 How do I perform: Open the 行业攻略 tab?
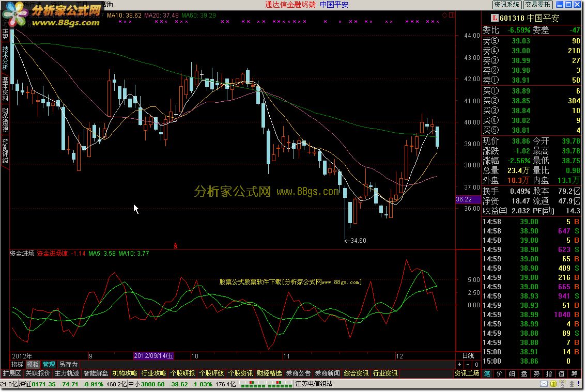coord(153,373)
